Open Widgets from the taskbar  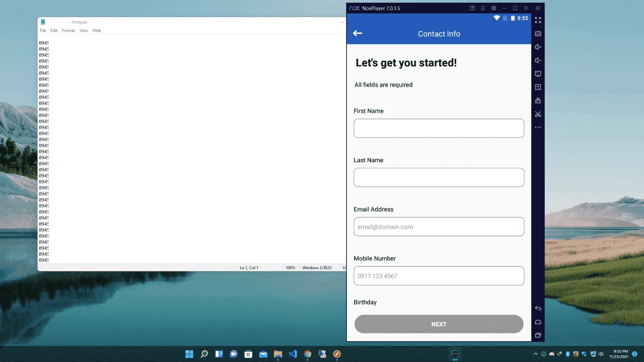[219, 354]
